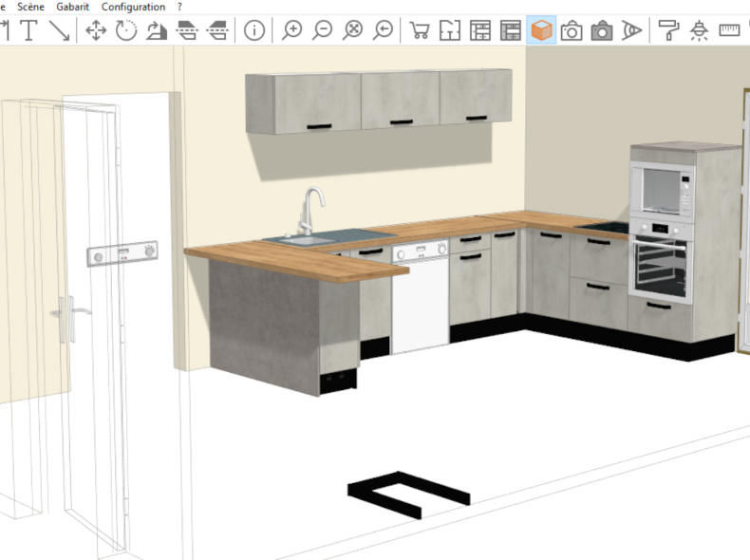This screenshot has height=560, width=750.
Task: Click the second, shaded elevation view icon
Action: click(x=511, y=30)
